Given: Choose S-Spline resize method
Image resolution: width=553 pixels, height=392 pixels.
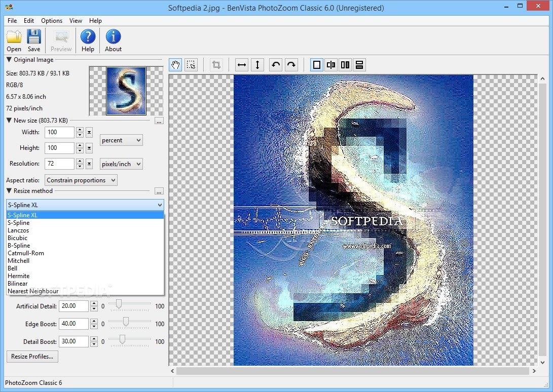Looking at the screenshot, I should 85,223.
